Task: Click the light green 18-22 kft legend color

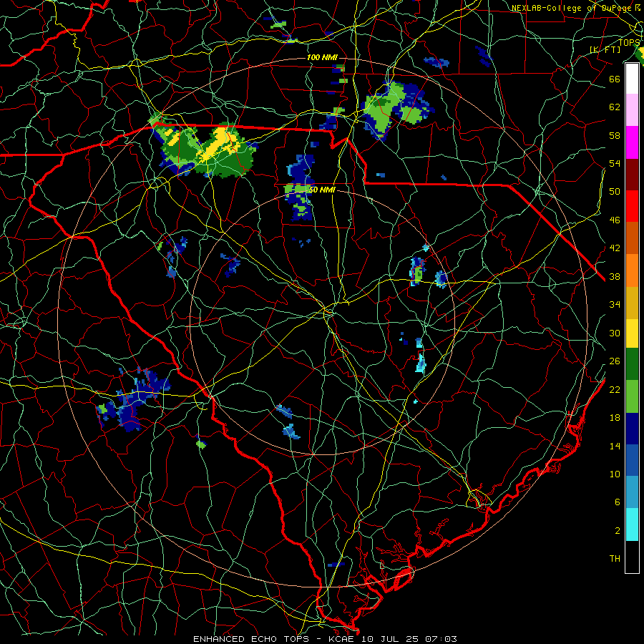Action: click(632, 396)
